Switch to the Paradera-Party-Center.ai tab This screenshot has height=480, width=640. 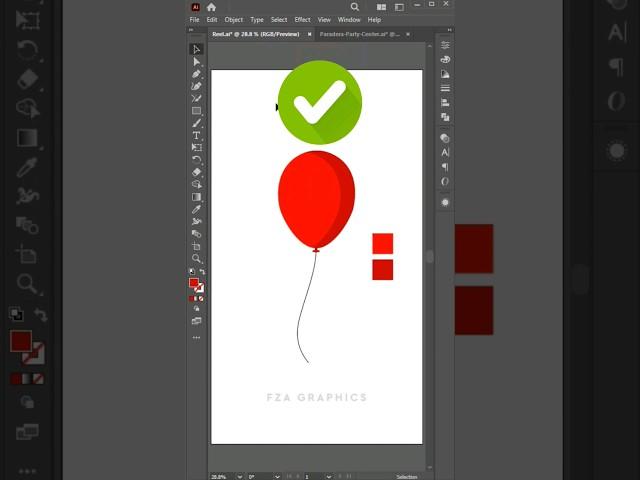[x=360, y=34]
